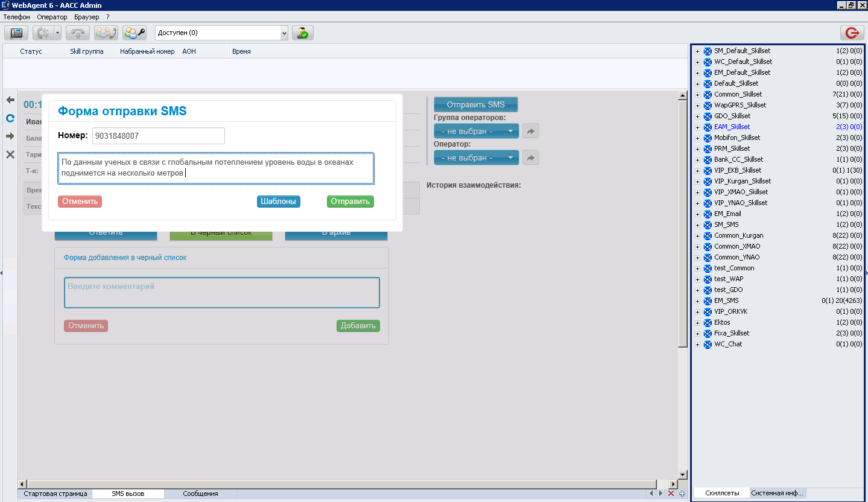
Task: Click the green Отправить button
Action: click(350, 202)
